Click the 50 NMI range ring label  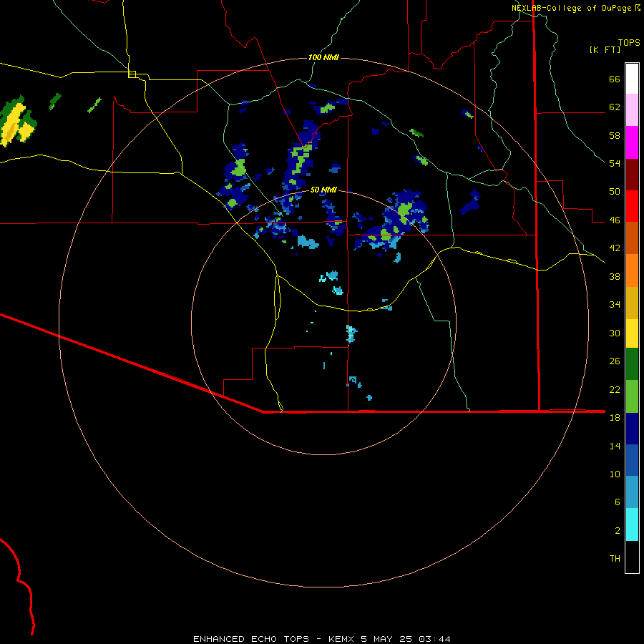[x=323, y=190]
